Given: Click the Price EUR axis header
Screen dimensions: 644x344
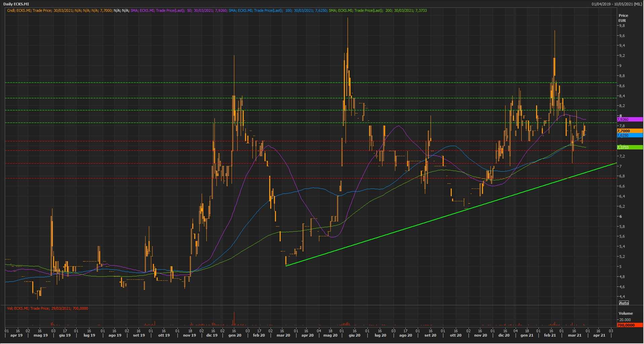Looking at the screenshot, I should coord(623,18).
